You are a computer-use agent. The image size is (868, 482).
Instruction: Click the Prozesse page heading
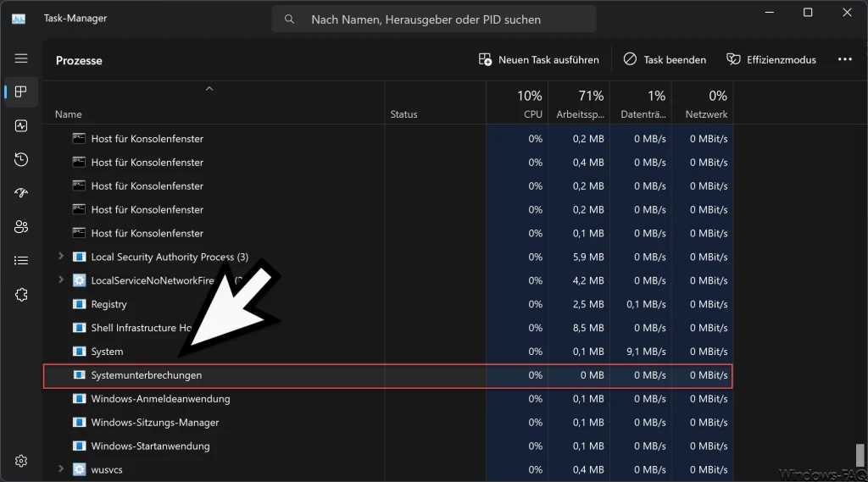[79, 60]
